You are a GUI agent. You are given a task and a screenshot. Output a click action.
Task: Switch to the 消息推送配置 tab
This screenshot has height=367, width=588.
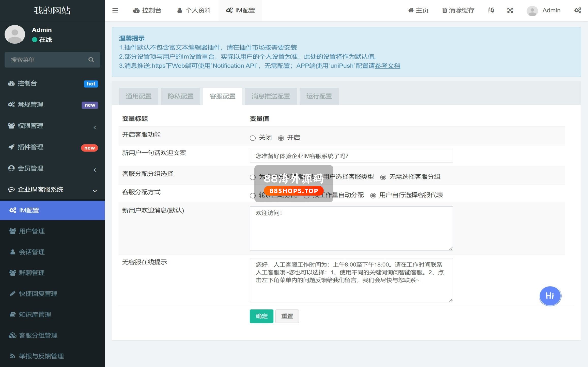[x=271, y=96]
